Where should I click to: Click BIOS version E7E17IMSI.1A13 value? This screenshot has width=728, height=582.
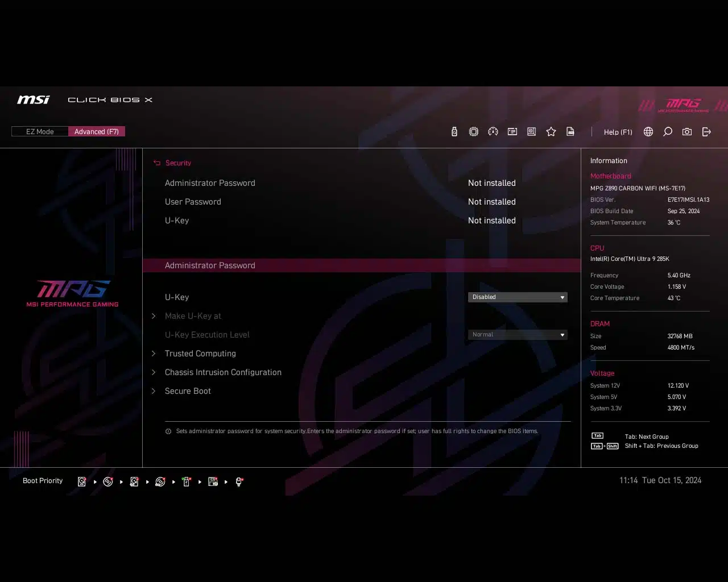pyautogui.click(x=688, y=199)
